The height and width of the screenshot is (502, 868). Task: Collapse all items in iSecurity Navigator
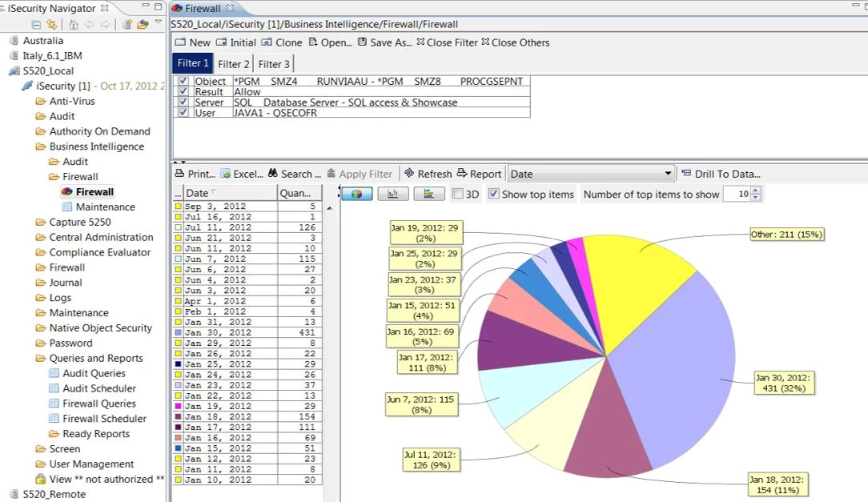(36, 24)
